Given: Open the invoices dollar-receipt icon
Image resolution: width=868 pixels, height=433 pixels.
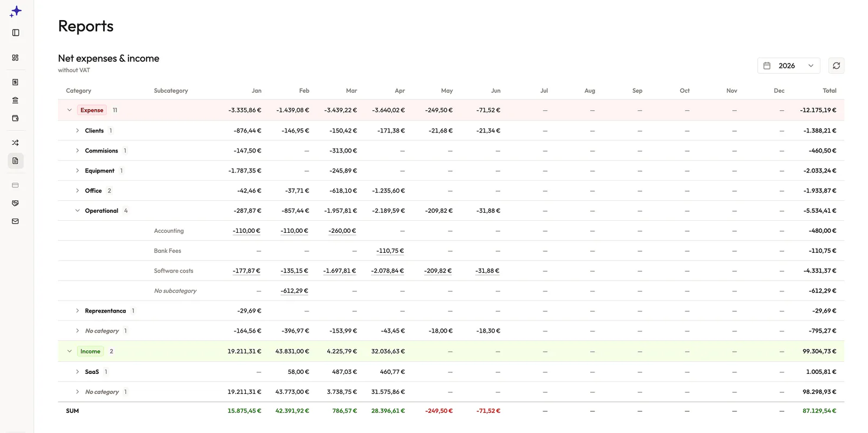Looking at the screenshot, I should [15, 82].
